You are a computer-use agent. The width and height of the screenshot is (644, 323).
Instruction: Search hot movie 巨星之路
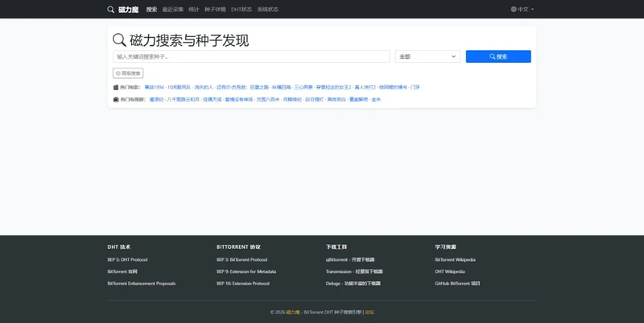(x=259, y=87)
